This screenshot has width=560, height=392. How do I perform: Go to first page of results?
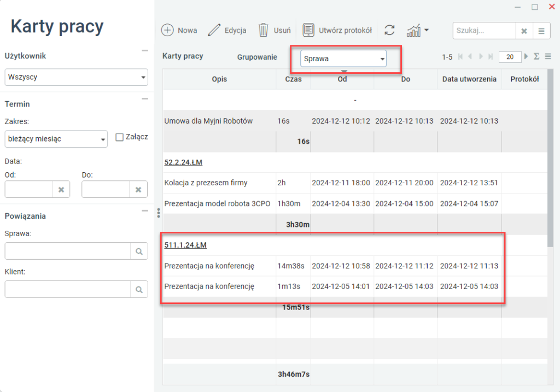460,56
